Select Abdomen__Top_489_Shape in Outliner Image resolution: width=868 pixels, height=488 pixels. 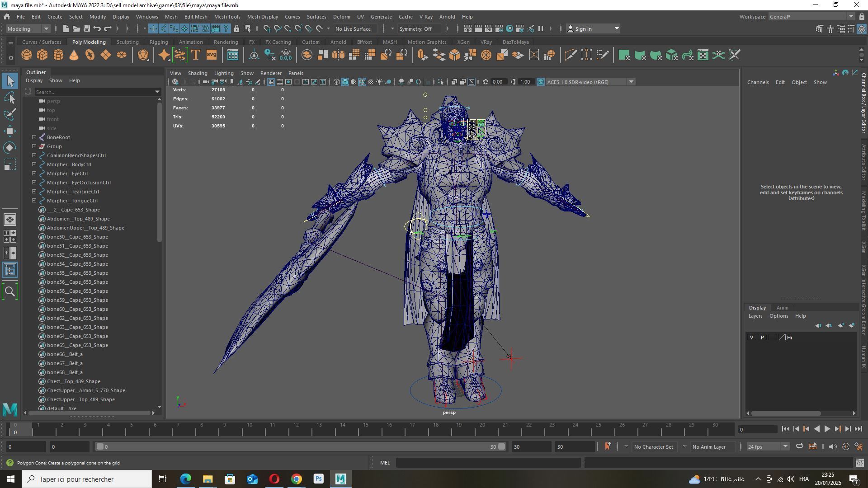78,219
